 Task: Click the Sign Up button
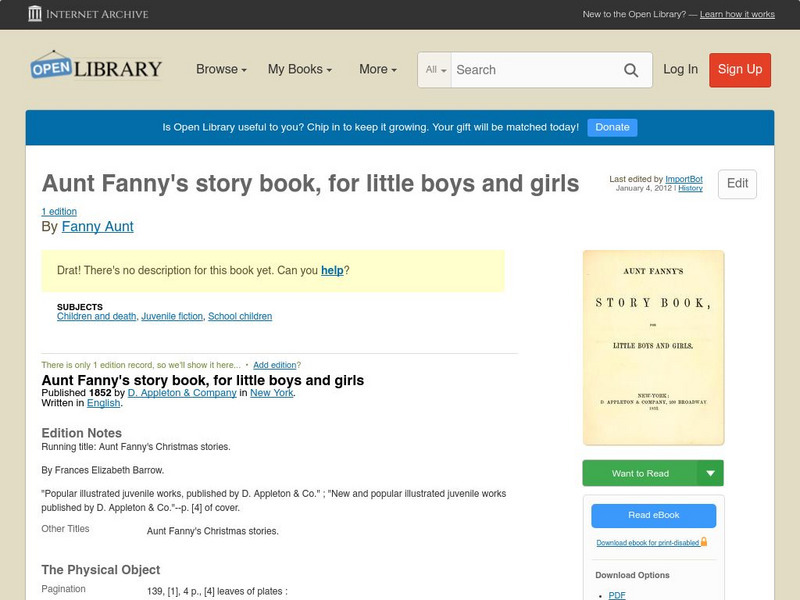point(739,70)
